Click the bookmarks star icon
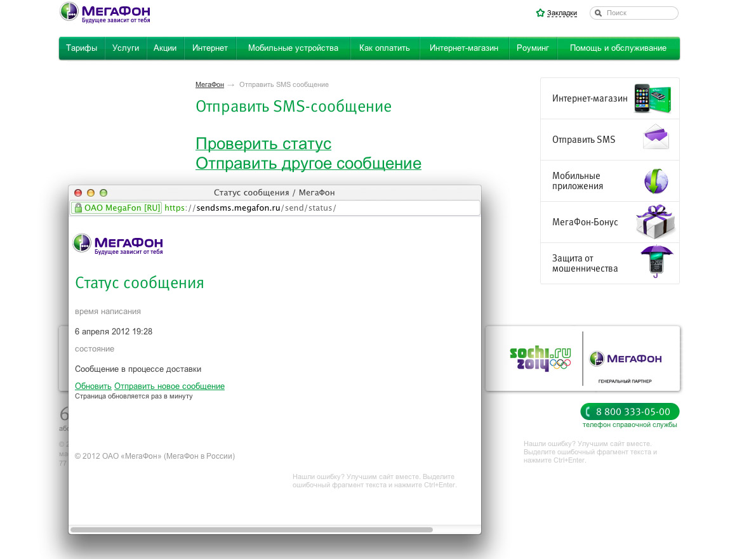Image resolution: width=756 pixels, height=559 pixels. (x=540, y=13)
